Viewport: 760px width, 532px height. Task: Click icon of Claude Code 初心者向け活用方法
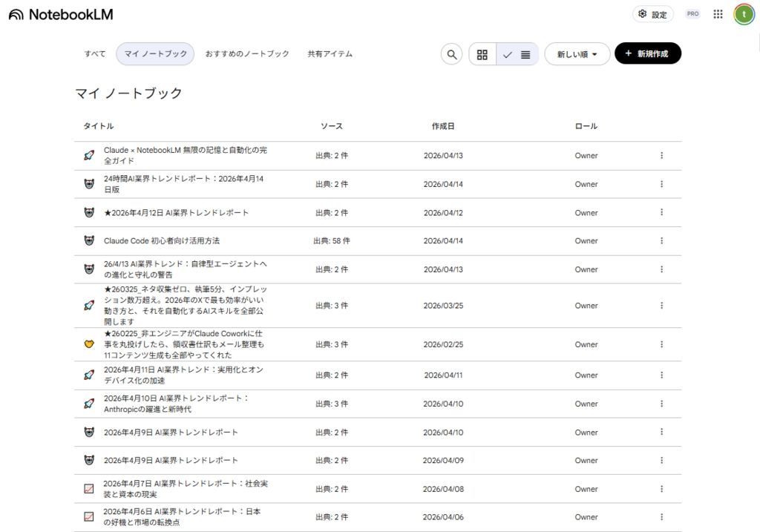89,241
